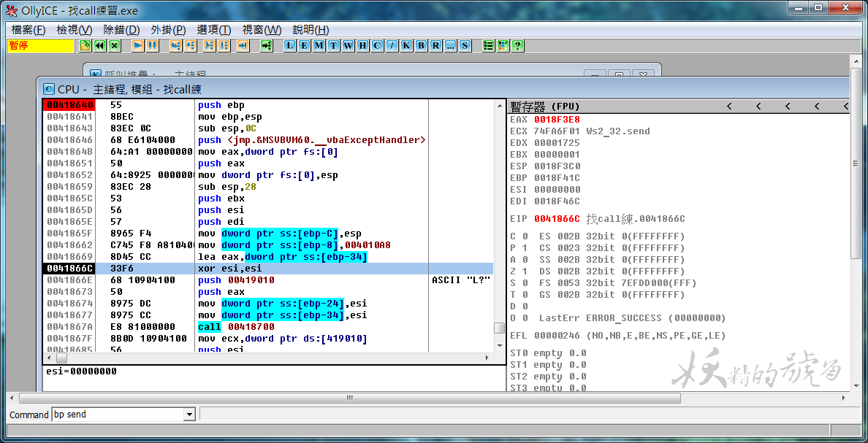
Task: Open the 除錯(D) menu
Action: [121, 30]
